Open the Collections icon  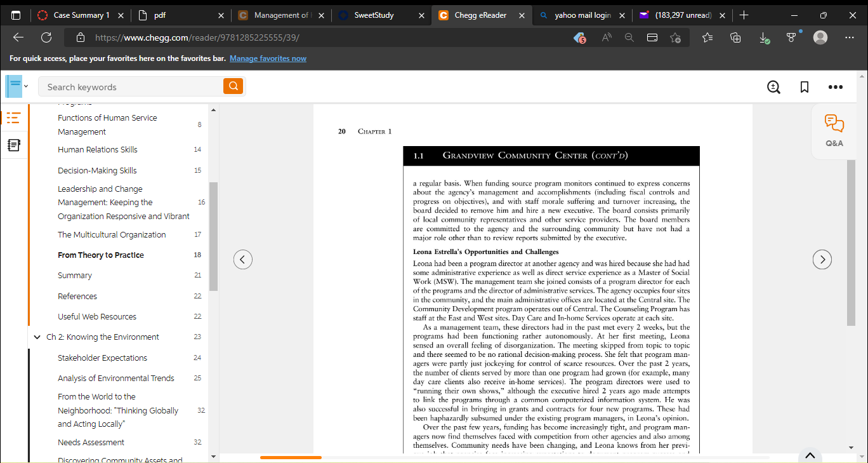(735, 37)
